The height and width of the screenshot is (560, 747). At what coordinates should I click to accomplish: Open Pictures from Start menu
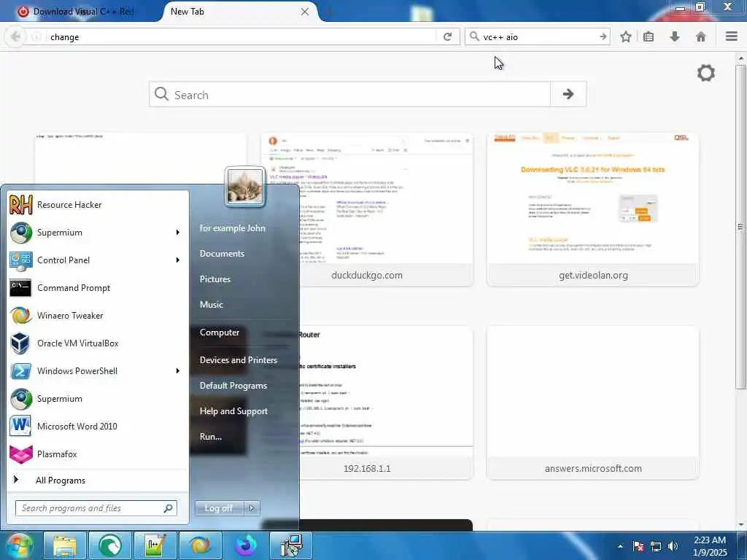point(215,279)
